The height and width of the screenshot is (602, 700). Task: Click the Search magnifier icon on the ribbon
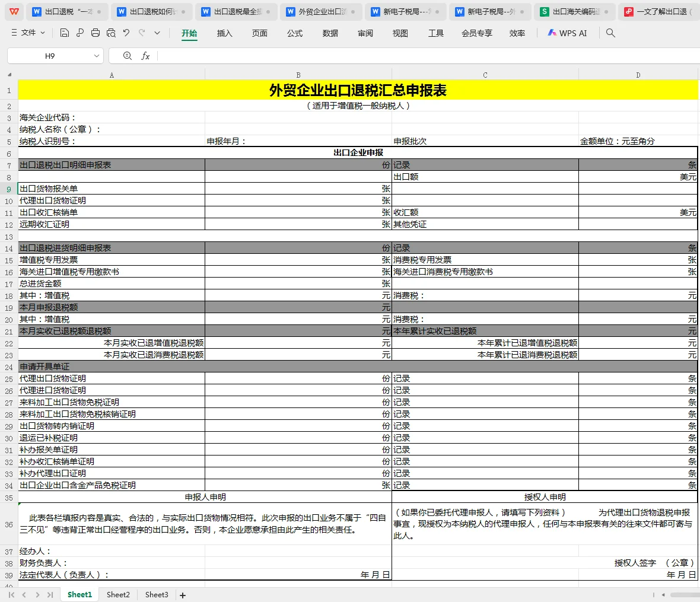[x=610, y=34]
